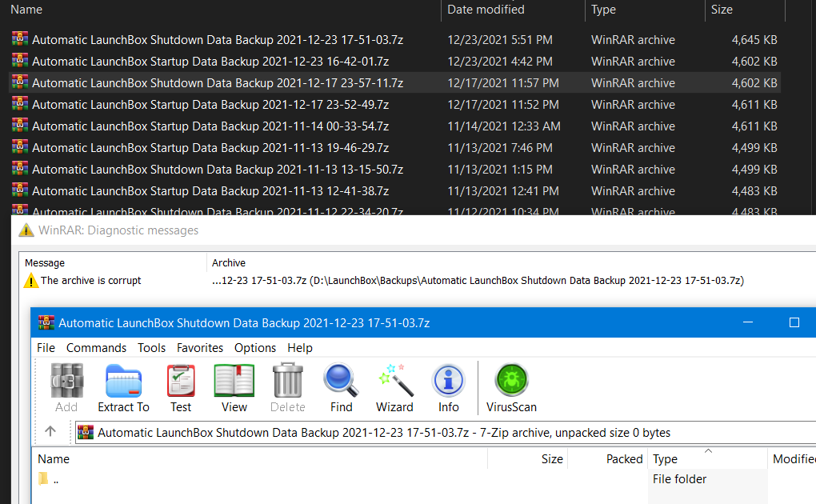Image resolution: width=816 pixels, height=504 pixels.
Task: Maximize the WinRAR archive window
Action: pos(794,322)
